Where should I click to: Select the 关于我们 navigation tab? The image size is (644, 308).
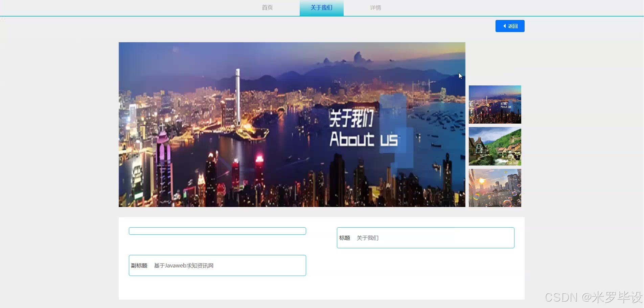tap(321, 8)
